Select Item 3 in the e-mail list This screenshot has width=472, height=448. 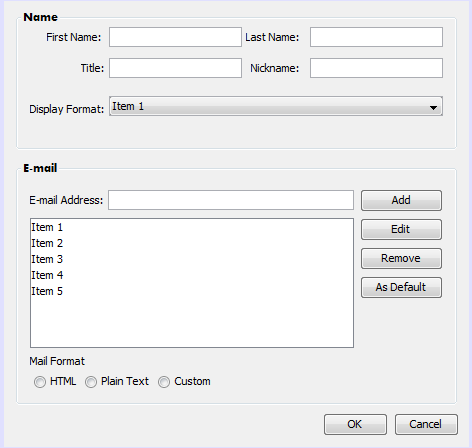(x=192, y=259)
